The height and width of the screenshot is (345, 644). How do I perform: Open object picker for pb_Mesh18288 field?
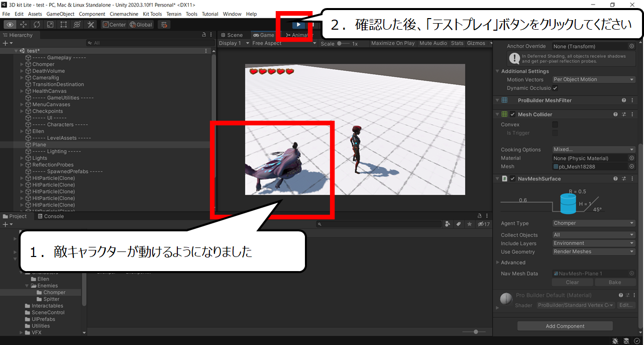point(631,166)
